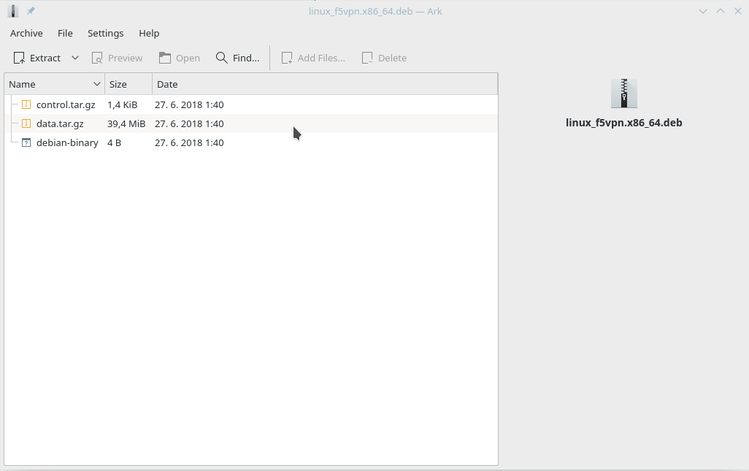Viewport: 749px width, 471px height.
Task: Sort by the Name column header
Action: [54, 84]
